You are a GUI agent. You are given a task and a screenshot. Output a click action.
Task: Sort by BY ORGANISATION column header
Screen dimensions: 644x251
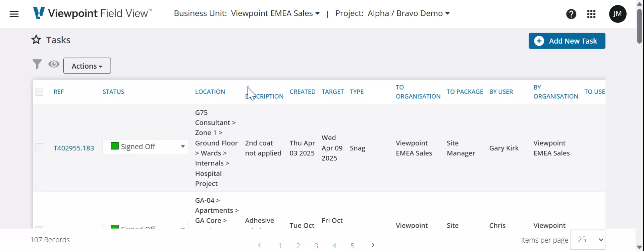point(556,92)
